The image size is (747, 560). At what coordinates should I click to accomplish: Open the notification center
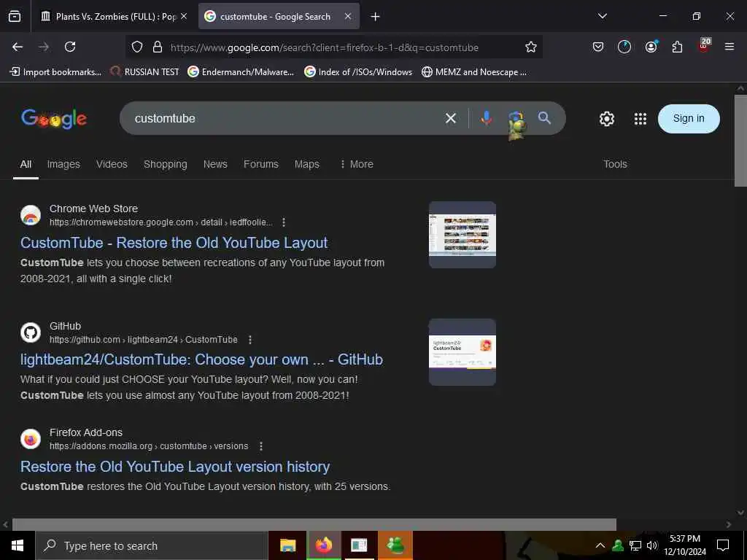[723, 545]
